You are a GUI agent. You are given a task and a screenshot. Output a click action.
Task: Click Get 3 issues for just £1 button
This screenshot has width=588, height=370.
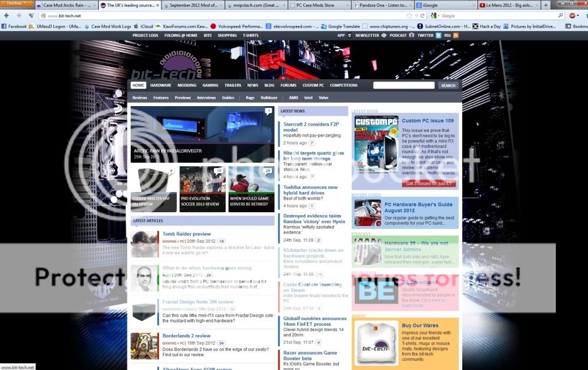click(x=428, y=184)
